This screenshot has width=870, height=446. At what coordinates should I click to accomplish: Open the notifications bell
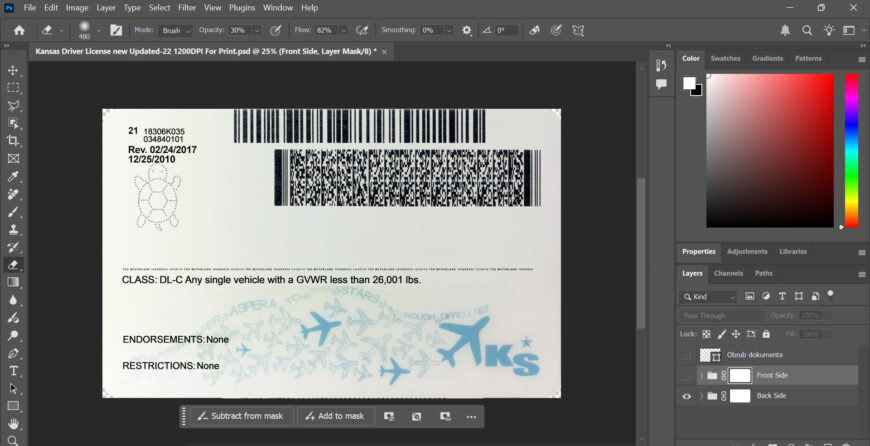tap(785, 31)
